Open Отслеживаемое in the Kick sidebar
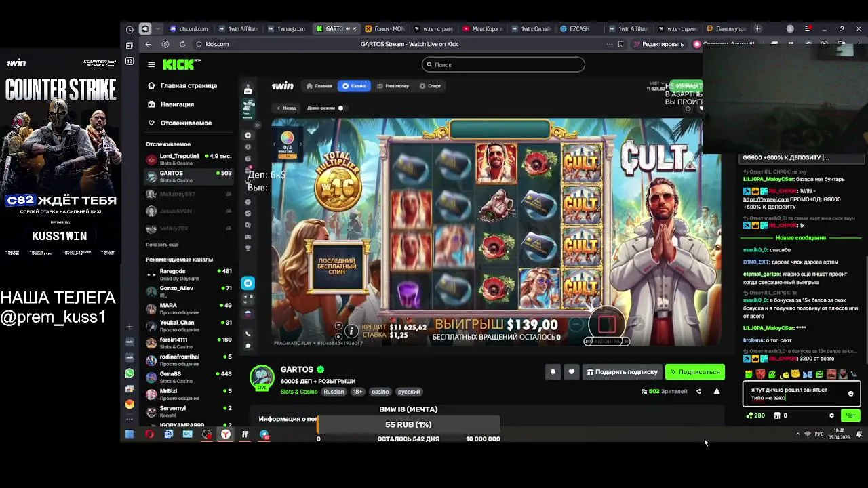Image resolution: width=868 pixels, height=488 pixels. (180, 123)
